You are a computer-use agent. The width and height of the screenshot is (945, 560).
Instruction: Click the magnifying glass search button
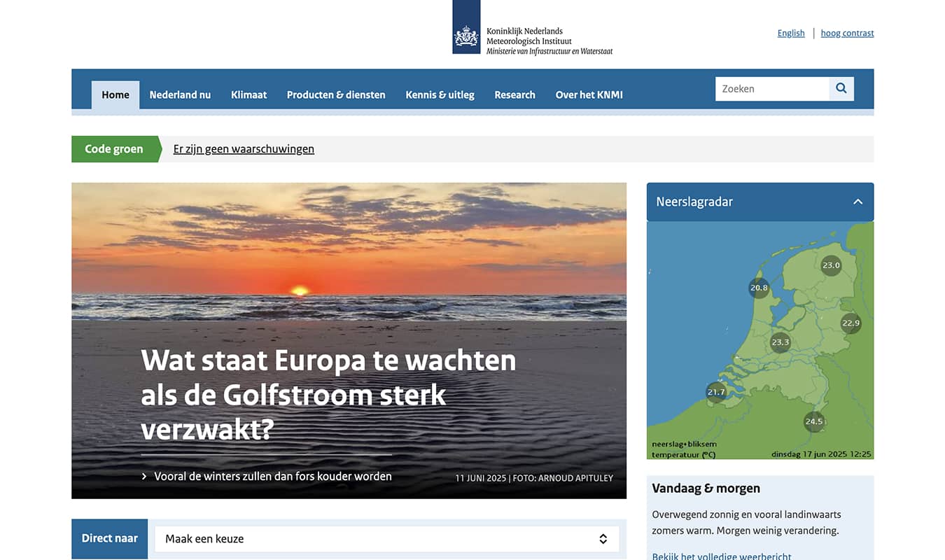[x=841, y=89]
